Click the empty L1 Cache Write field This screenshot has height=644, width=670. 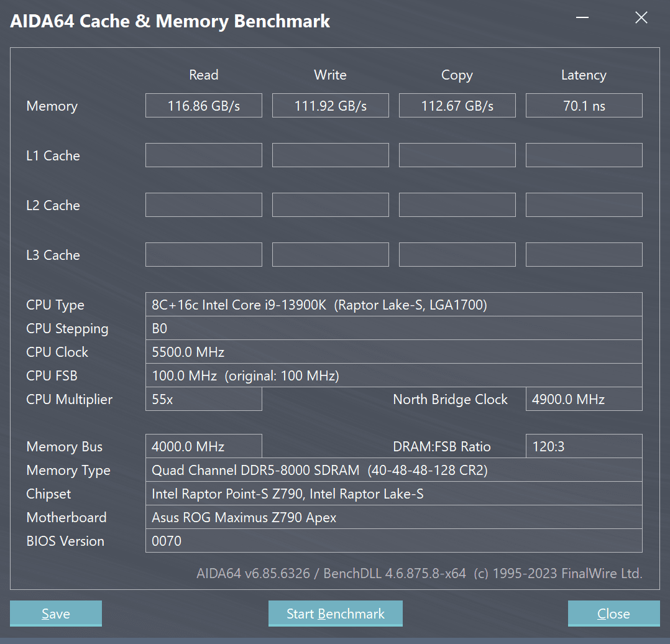330,155
